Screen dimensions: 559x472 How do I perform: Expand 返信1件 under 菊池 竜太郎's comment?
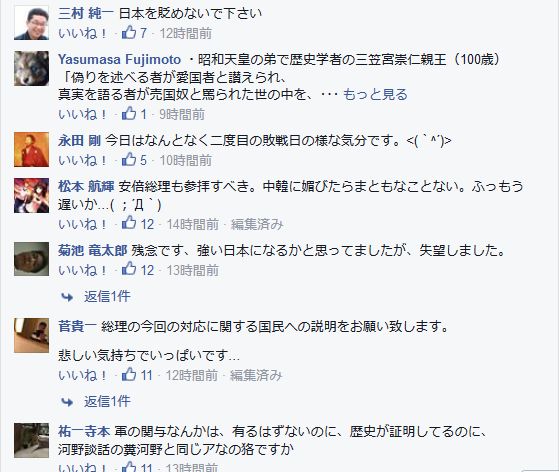(x=107, y=296)
